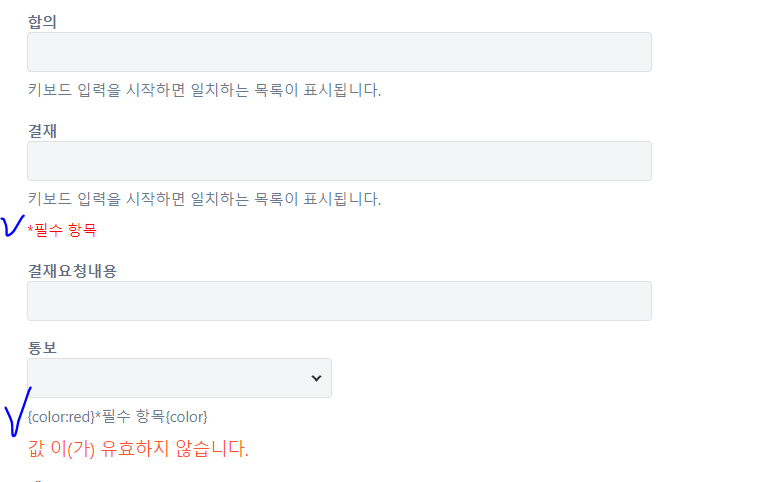The height and width of the screenshot is (482, 765).
Task: Focus the 결재 input field
Action: pos(339,161)
